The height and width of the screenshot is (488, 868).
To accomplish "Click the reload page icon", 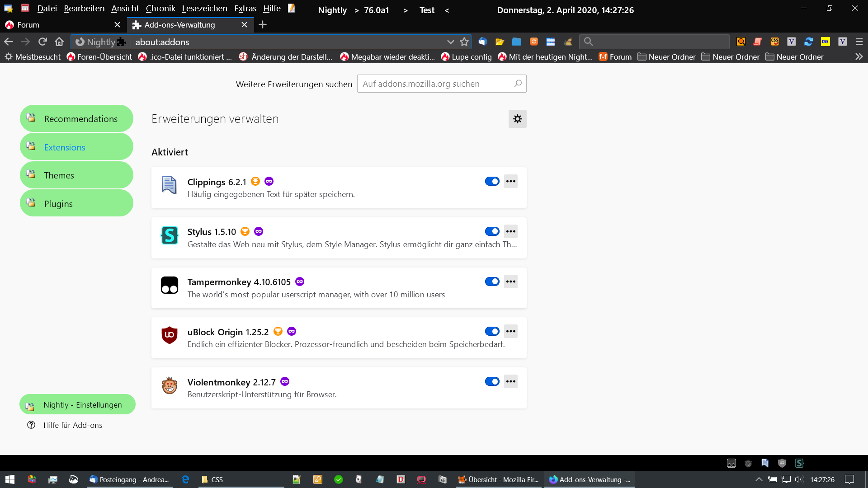I will (42, 42).
